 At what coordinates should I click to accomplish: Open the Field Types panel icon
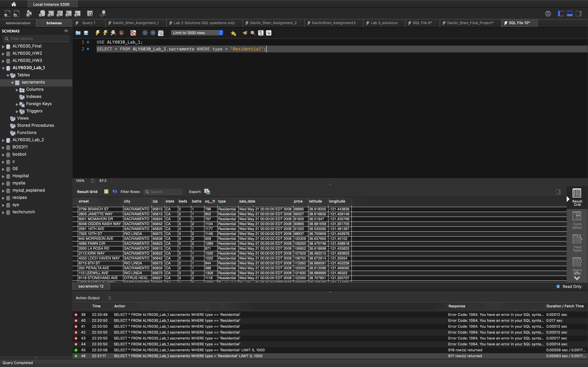point(577,243)
